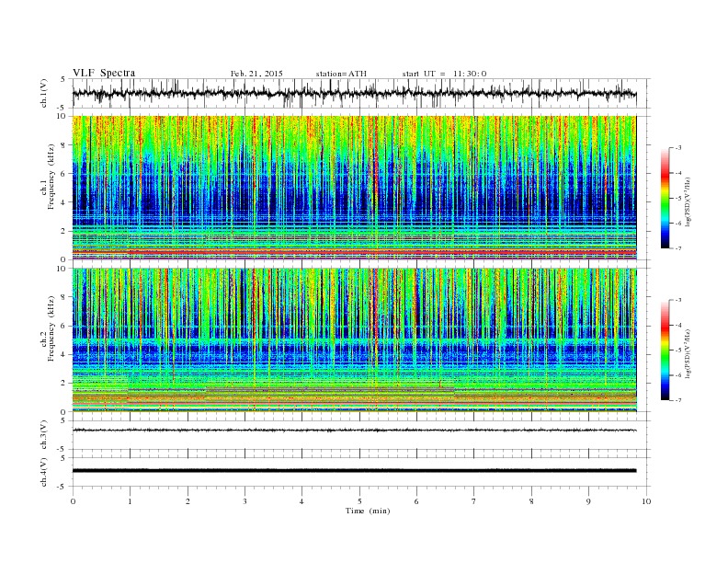The height and width of the screenshot is (563, 728).
Task: Click the log(PSD) label beside ch.1 color bar
Action: 688,201
